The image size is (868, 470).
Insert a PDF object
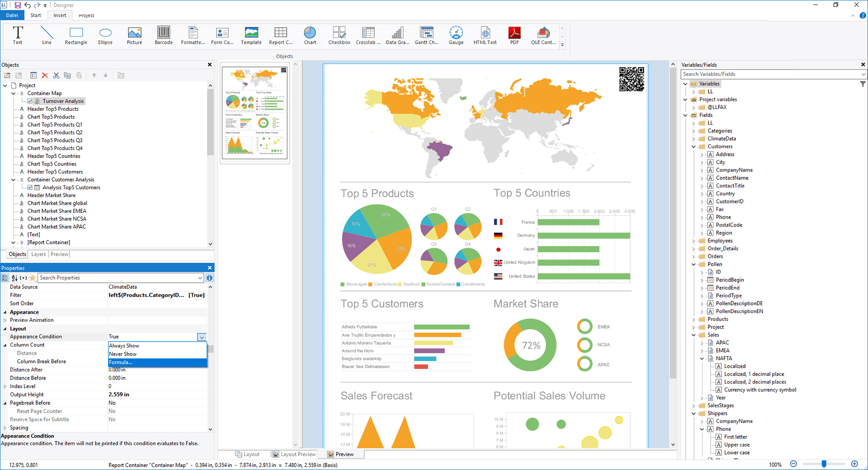click(x=514, y=36)
